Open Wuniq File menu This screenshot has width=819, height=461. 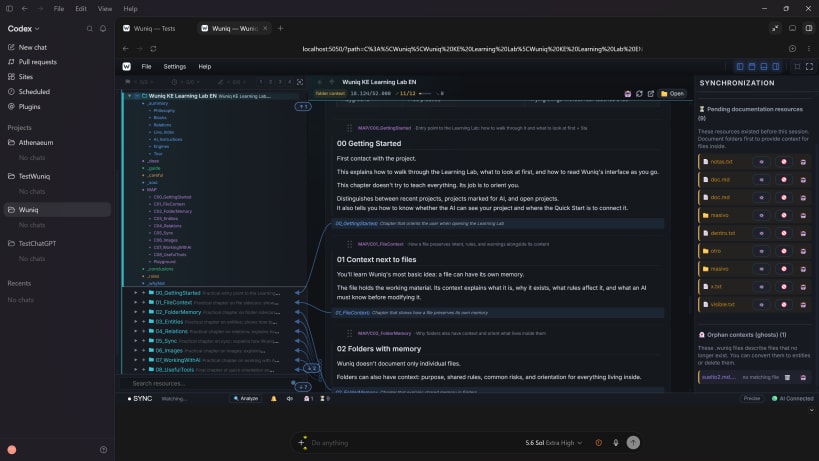146,67
